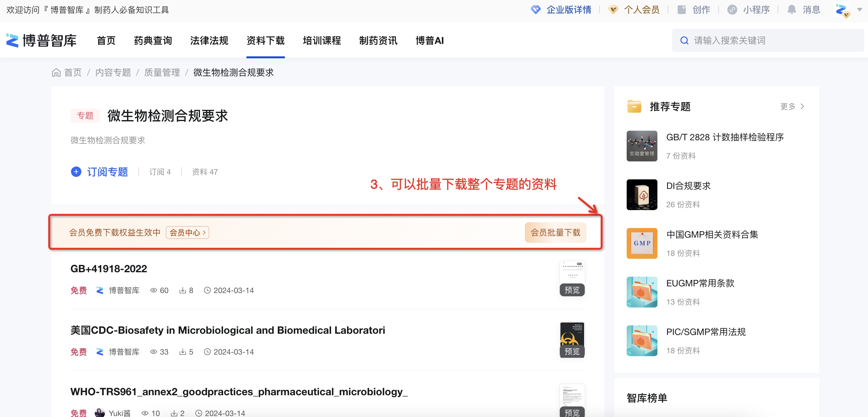Click 首页 breadcrumb link
Image resolution: width=868 pixels, height=417 pixels.
73,72
